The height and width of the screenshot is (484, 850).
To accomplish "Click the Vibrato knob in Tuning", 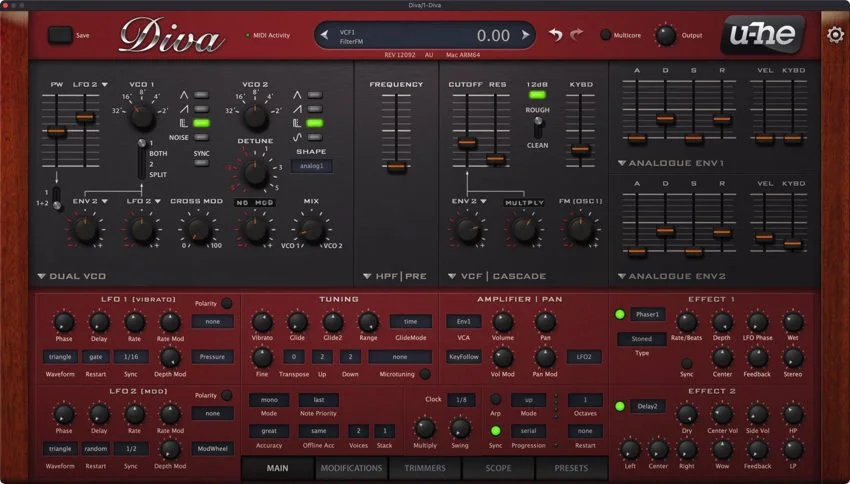I will (x=262, y=322).
